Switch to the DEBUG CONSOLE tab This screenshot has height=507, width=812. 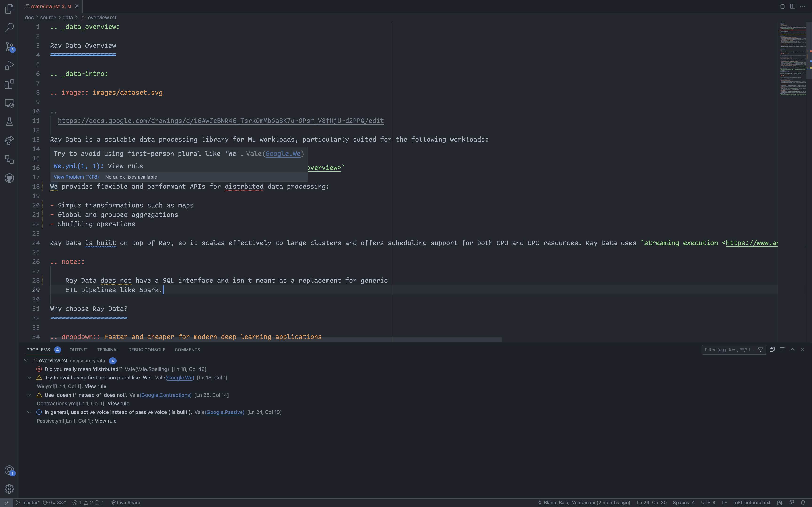tap(147, 350)
